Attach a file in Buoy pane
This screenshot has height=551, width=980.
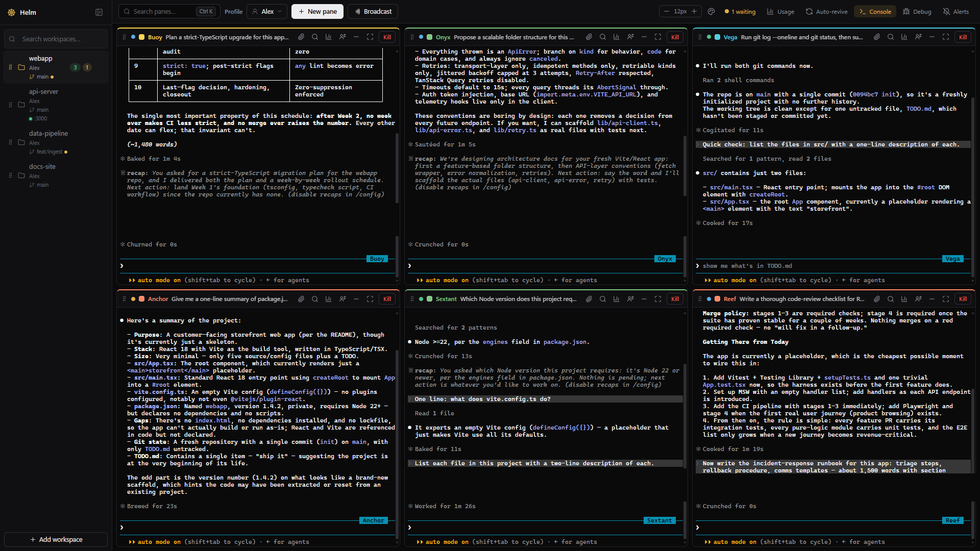[301, 37]
